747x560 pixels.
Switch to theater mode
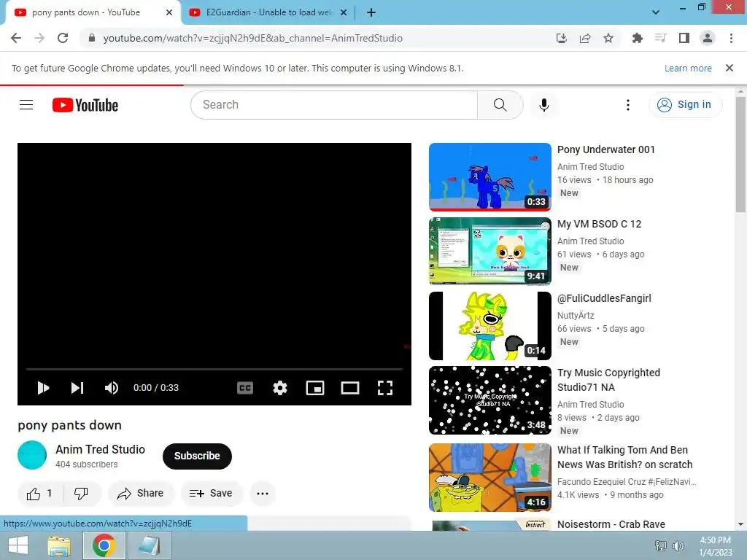[x=350, y=388]
